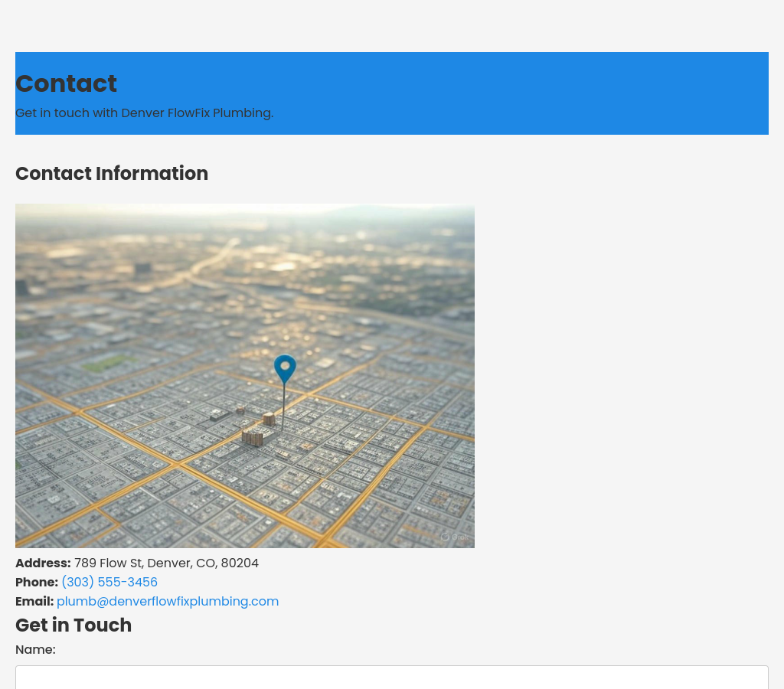The height and width of the screenshot is (689, 784).
Task: Click the brown buildings below the map pin
Action: [x=253, y=437]
